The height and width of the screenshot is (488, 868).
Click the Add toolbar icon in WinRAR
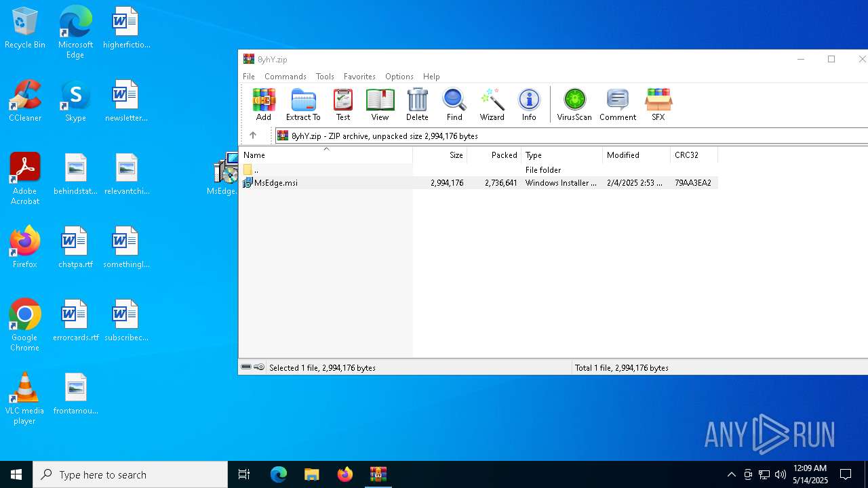tap(263, 104)
